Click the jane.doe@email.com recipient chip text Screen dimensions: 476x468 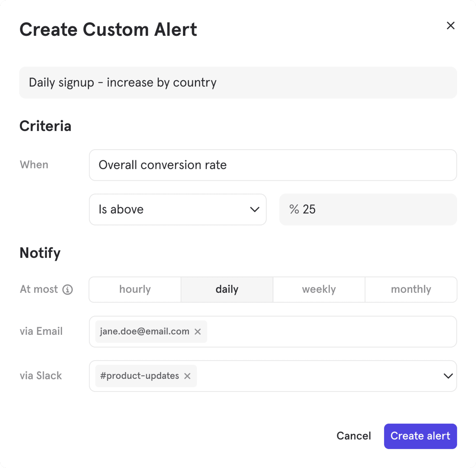144,332
